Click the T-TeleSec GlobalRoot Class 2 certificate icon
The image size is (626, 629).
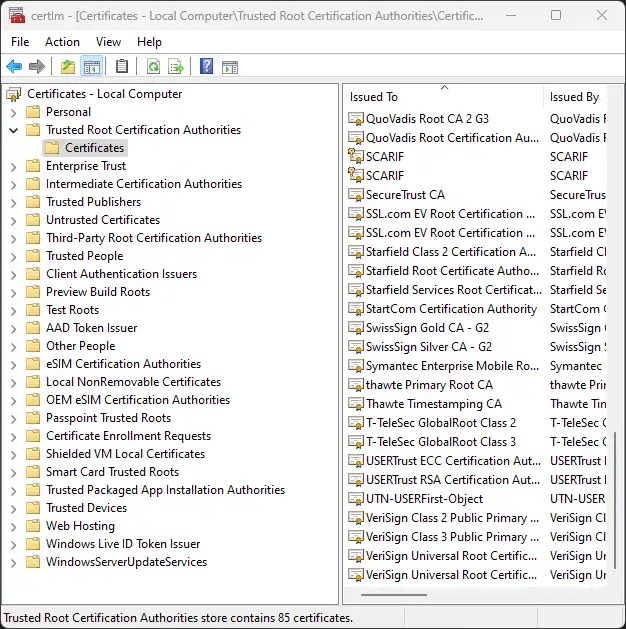[356, 423]
